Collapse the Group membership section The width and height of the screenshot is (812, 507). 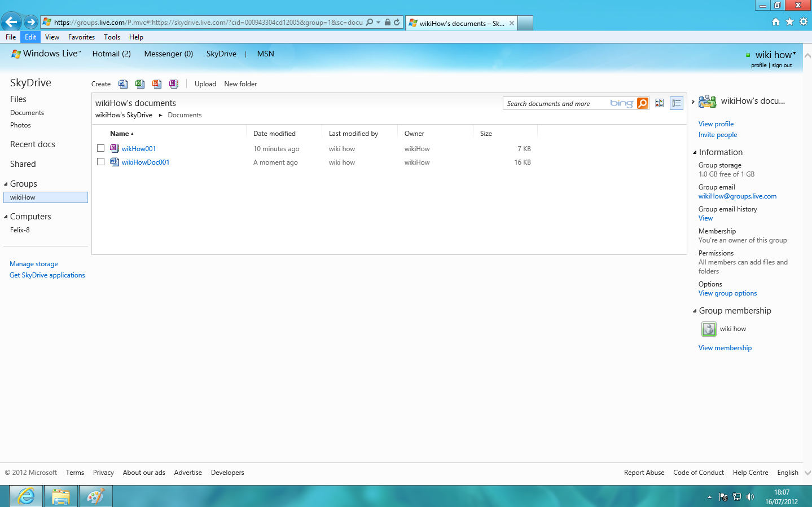click(x=695, y=311)
